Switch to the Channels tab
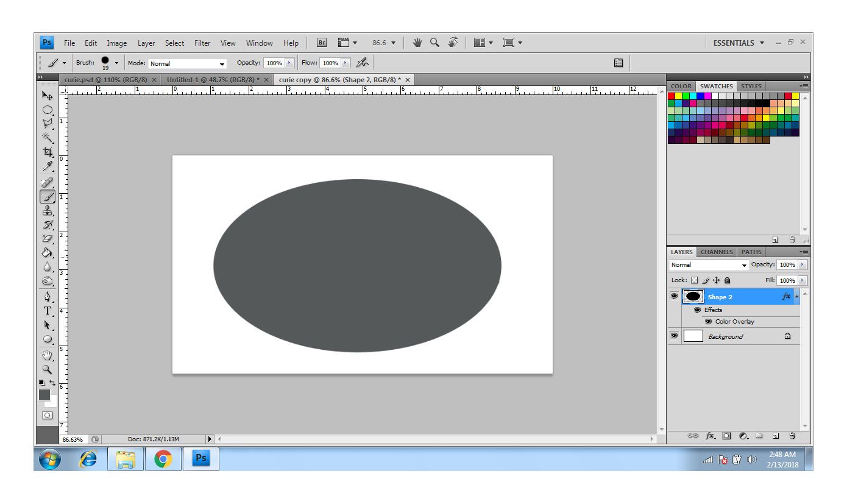Screen dimensions: 847x504 tap(717, 252)
